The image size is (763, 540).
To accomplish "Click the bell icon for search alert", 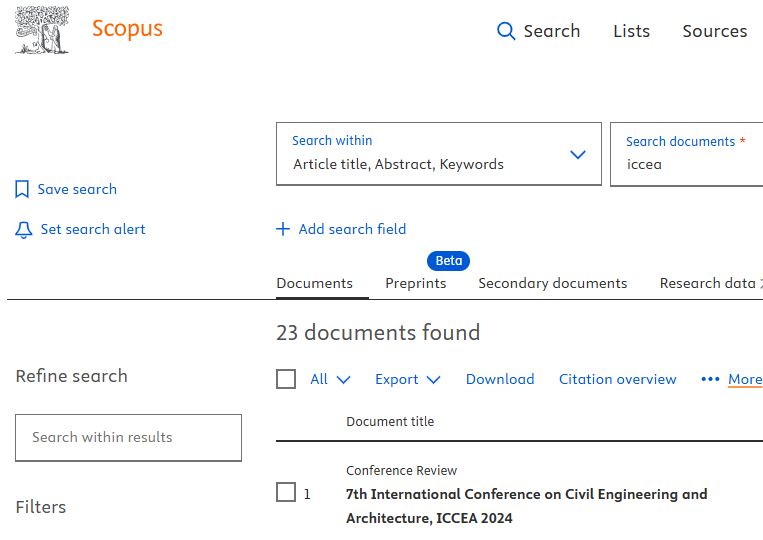I will pos(23,230).
